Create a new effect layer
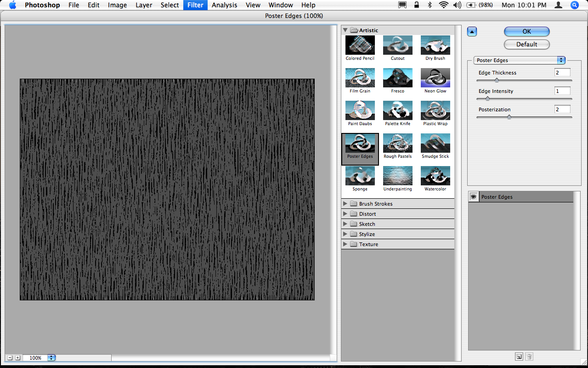Viewport: 588px width, 368px height. [519, 356]
